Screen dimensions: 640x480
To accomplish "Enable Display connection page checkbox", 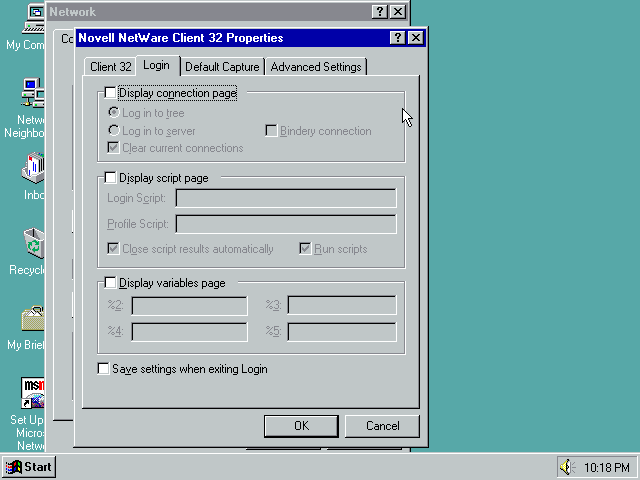I will pos(110,93).
